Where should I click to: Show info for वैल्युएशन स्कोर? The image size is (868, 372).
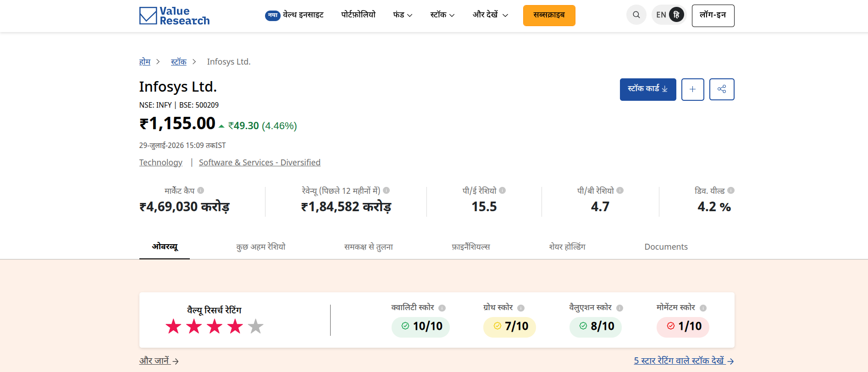click(620, 308)
